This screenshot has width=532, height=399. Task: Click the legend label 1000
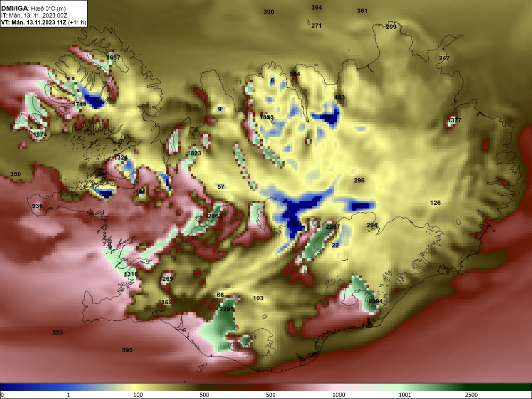pos(338,395)
